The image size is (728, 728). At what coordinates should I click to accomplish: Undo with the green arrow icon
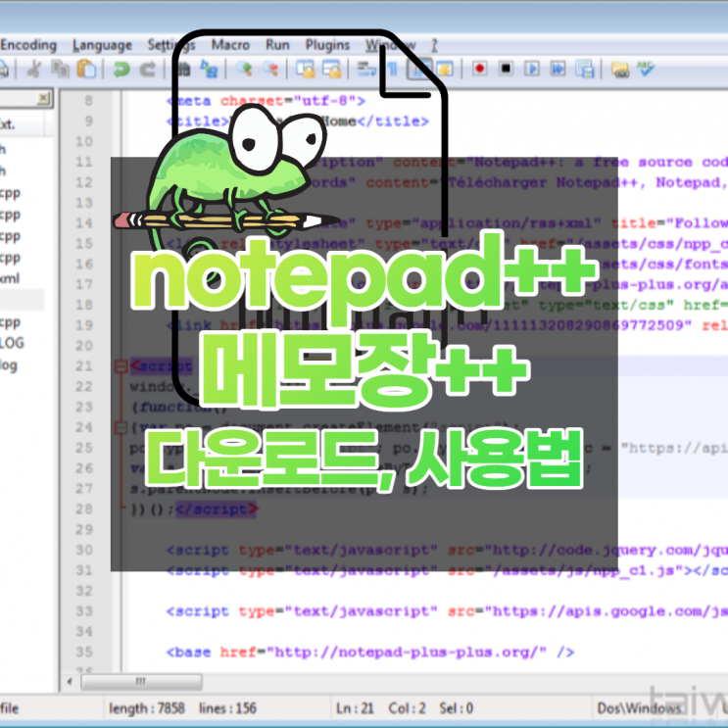121,70
